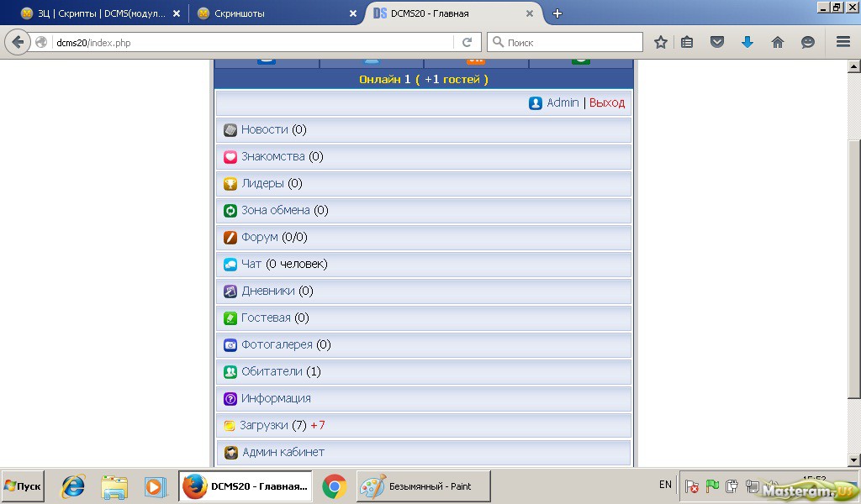
Task: Open the Лидеры link
Action: 262,184
